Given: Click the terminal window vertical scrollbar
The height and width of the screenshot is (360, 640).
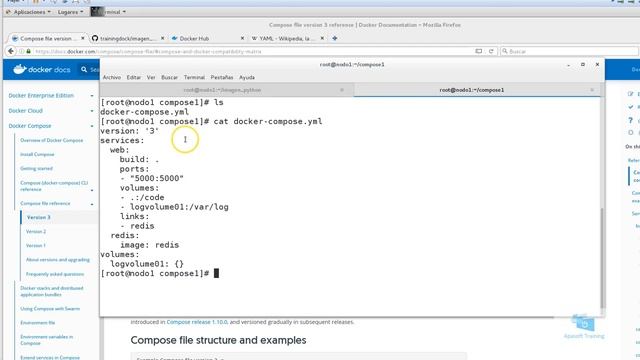Looking at the screenshot, I should tap(602, 258).
